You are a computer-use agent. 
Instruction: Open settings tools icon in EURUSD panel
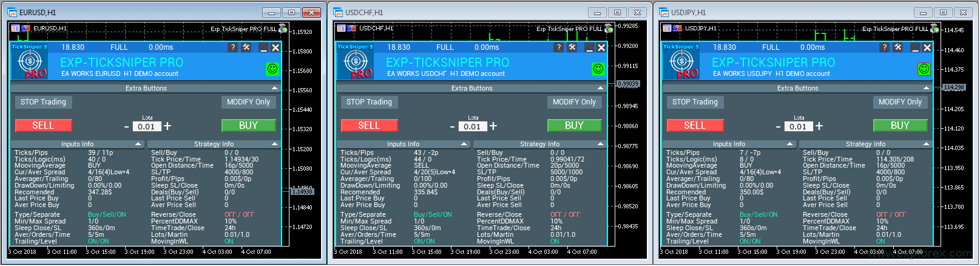246,47
